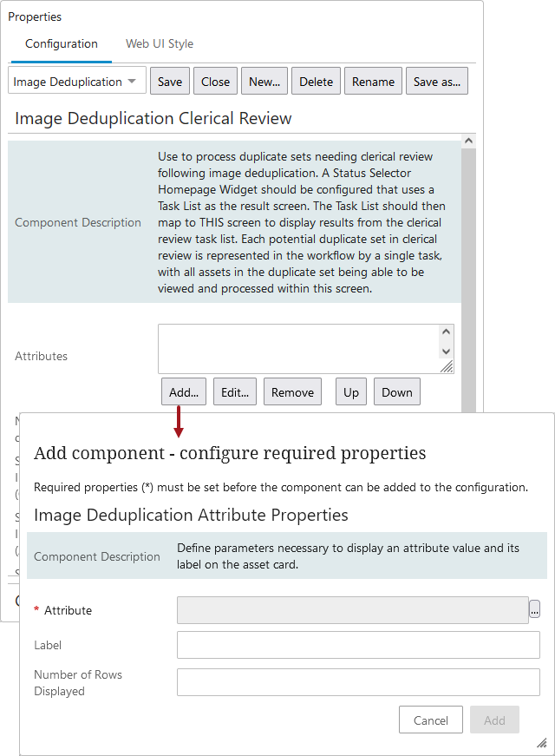This screenshot has width=555, height=756.
Task: Remove the selected attribute
Action: [x=292, y=392]
